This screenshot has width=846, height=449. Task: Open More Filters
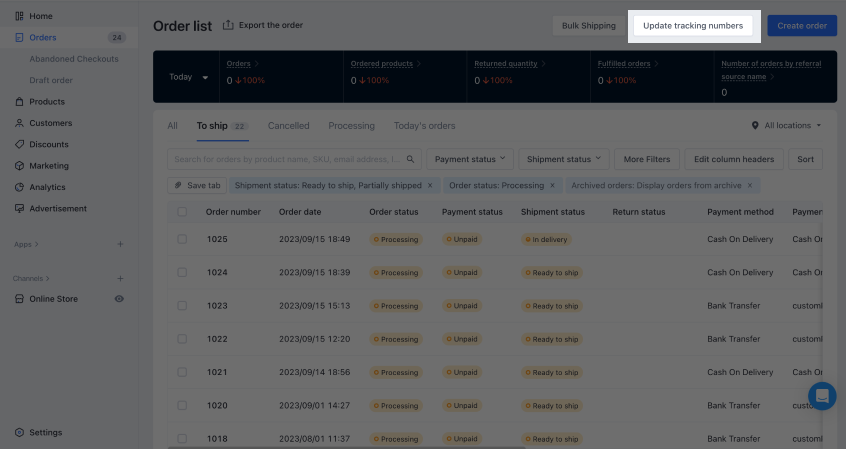pyautogui.click(x=647, y=159)
